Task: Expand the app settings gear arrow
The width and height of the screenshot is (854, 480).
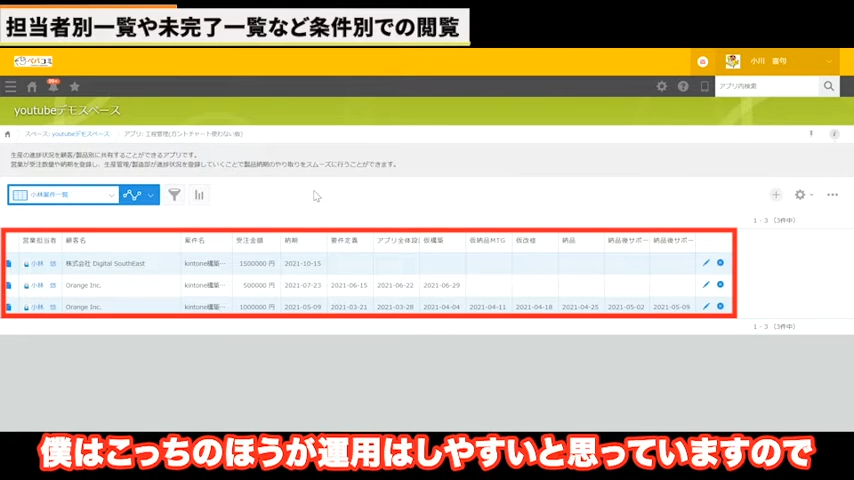Action: [x=812, y=195]
